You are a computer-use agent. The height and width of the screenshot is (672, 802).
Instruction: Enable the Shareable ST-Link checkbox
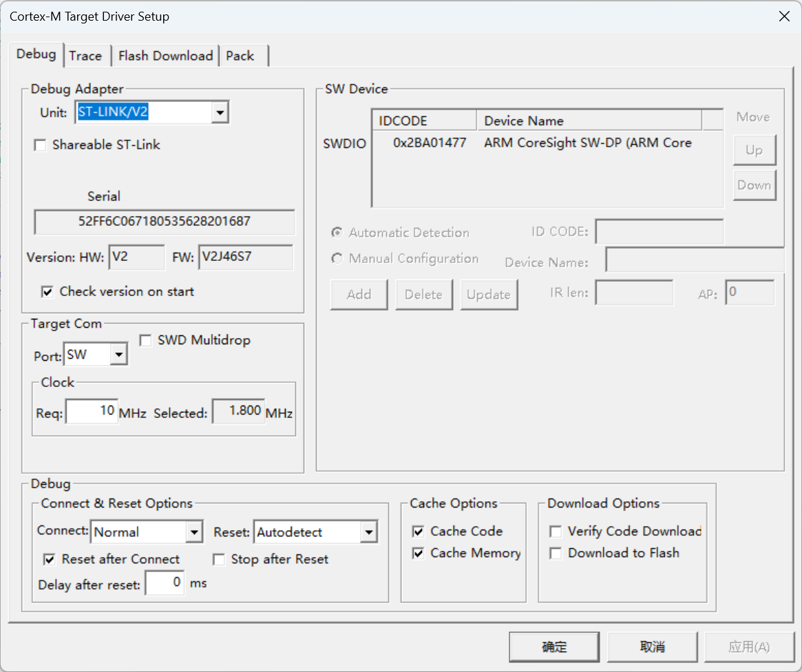click(41, 145)
